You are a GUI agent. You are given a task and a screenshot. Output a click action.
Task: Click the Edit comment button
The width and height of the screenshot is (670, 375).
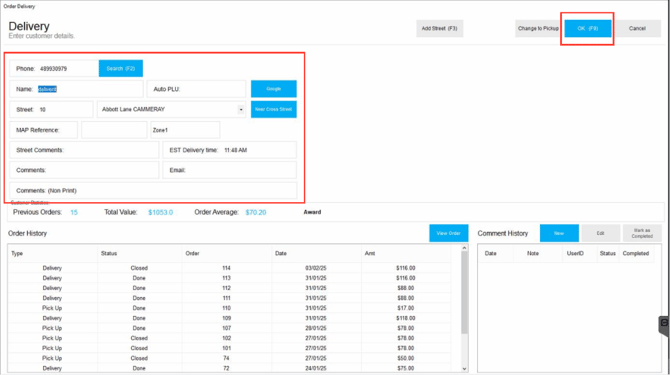click(x=600, y=233)
